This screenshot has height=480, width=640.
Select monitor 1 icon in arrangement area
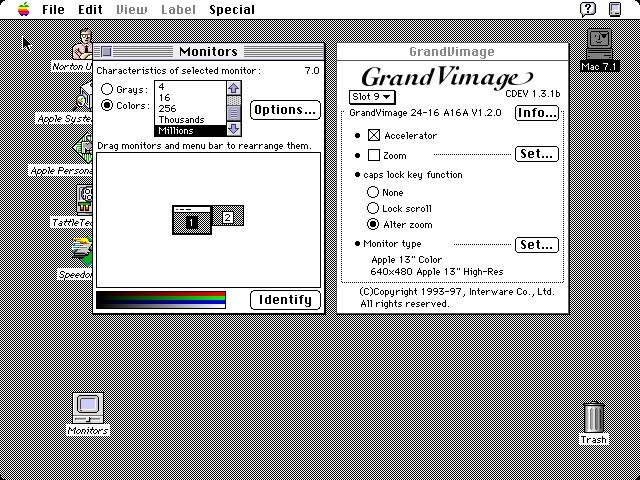point(192,220)
